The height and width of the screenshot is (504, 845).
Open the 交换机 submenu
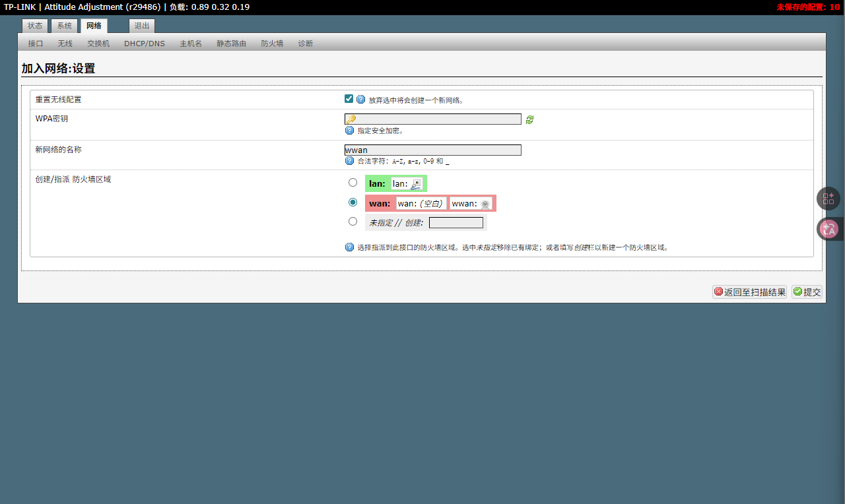[98, 44]
